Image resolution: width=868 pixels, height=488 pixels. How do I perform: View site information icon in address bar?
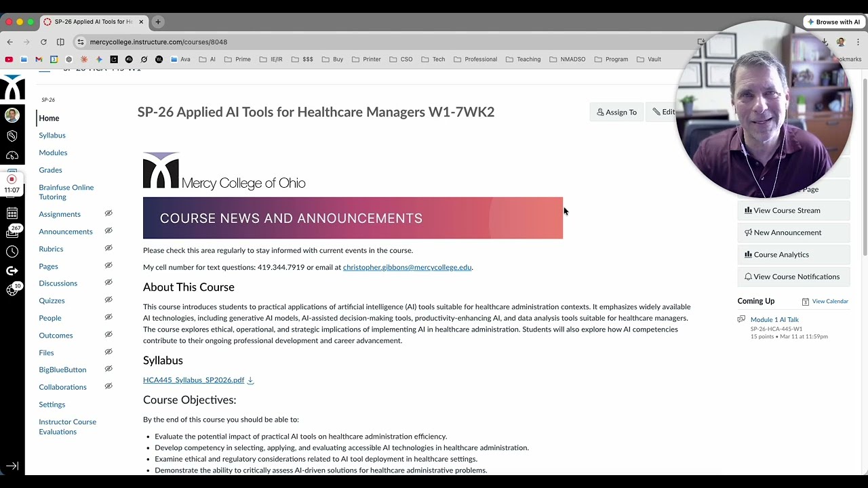click(81, 42)
